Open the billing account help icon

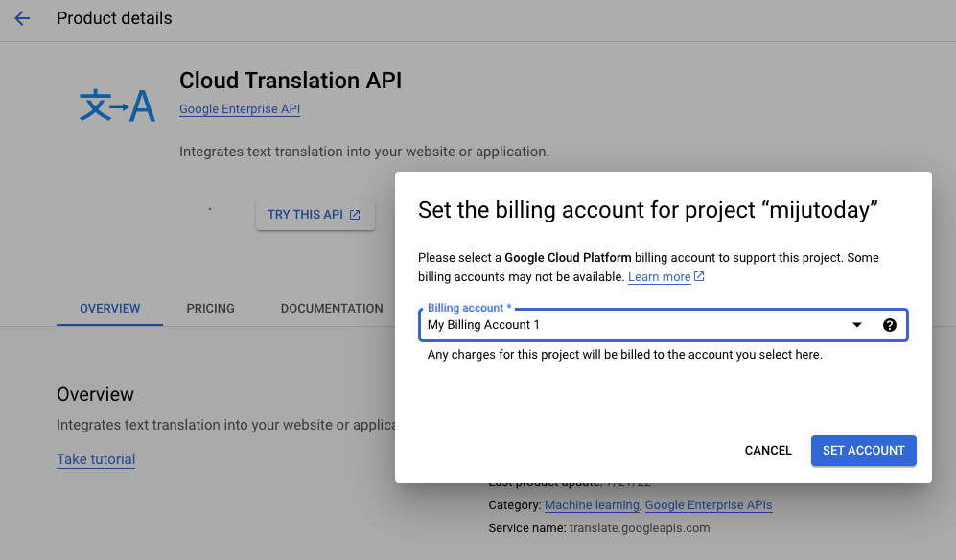click(890, 325)
